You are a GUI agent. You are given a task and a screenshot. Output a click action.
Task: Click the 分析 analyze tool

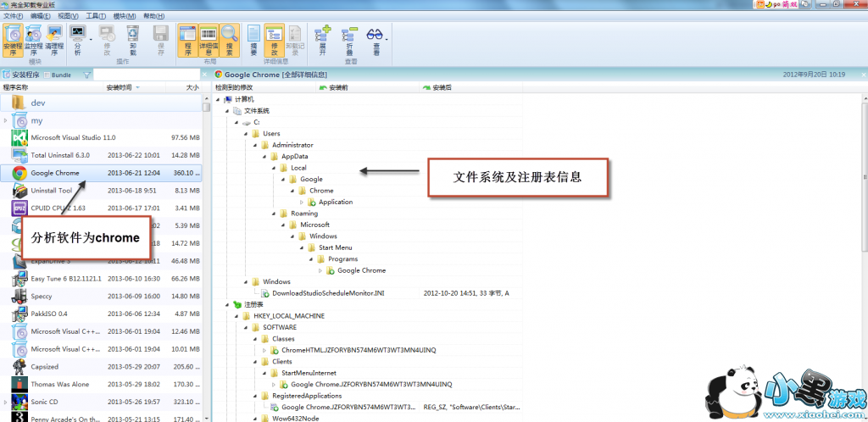click(77, 41)
